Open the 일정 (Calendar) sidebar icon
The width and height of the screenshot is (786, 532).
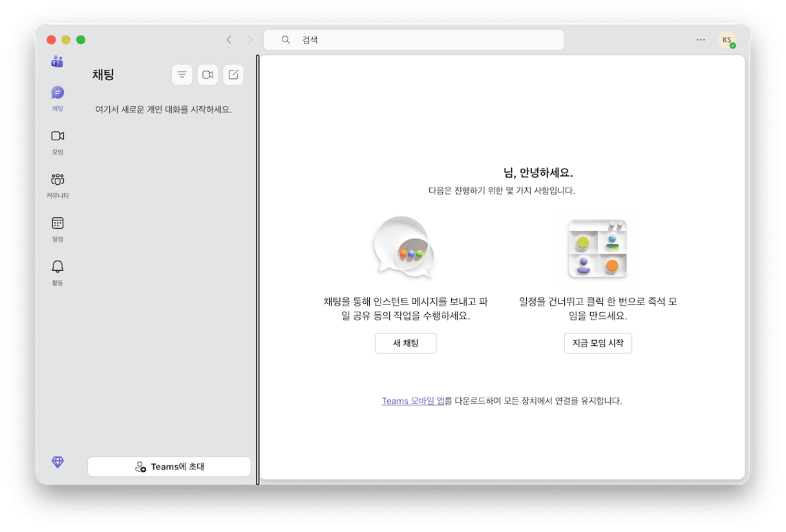click(x=58, y=228)
